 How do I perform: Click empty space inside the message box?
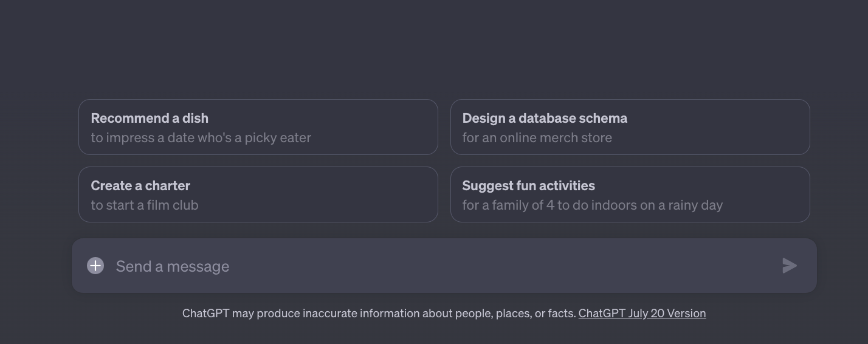pos(486,266)
